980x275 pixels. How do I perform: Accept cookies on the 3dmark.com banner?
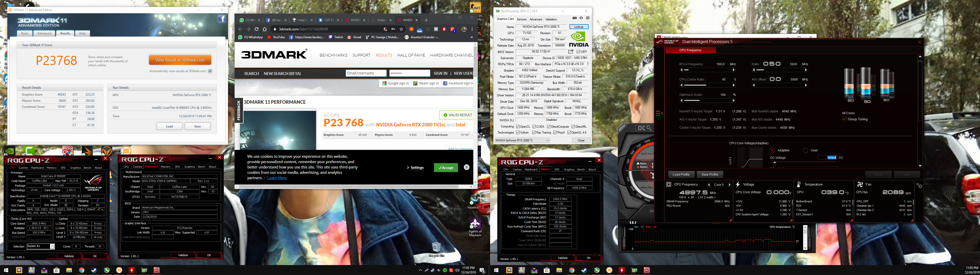(x=445, y=167)
